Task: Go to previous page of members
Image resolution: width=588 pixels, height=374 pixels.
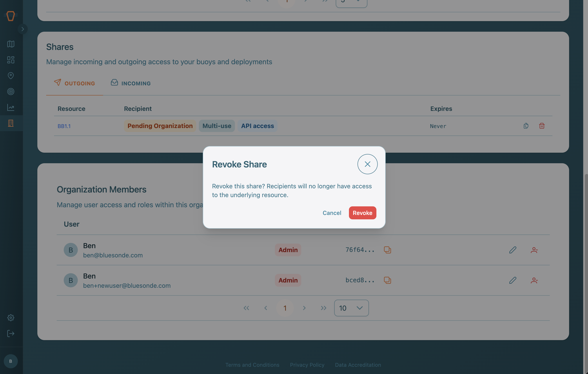Action: 265,308
